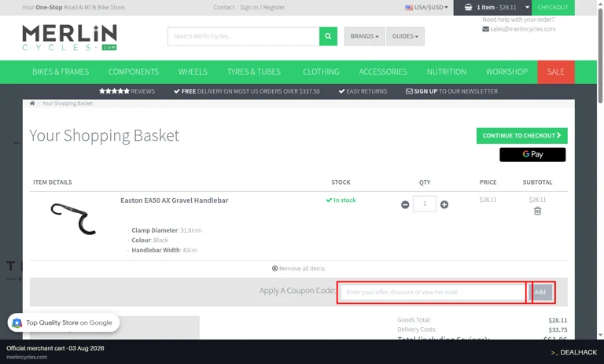Open the Wheels menu
Viewport: 604px width, 364px height.
coord(193,72)
